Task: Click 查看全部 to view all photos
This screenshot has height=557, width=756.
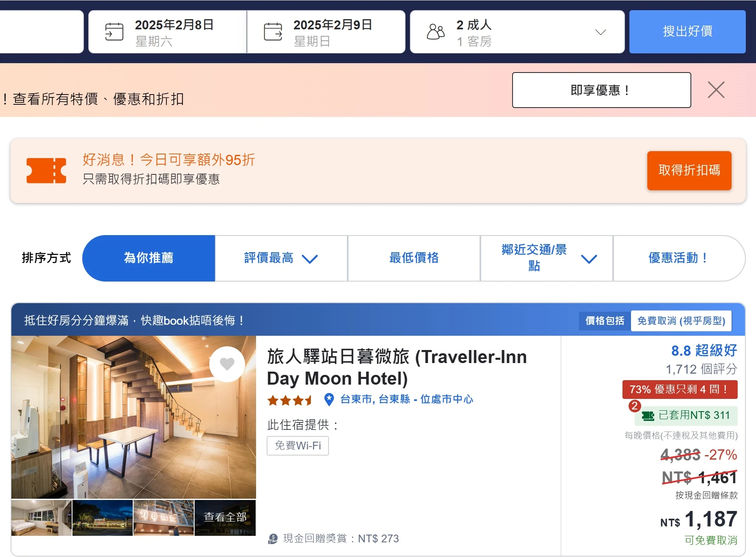Action: tap(225, 517)
